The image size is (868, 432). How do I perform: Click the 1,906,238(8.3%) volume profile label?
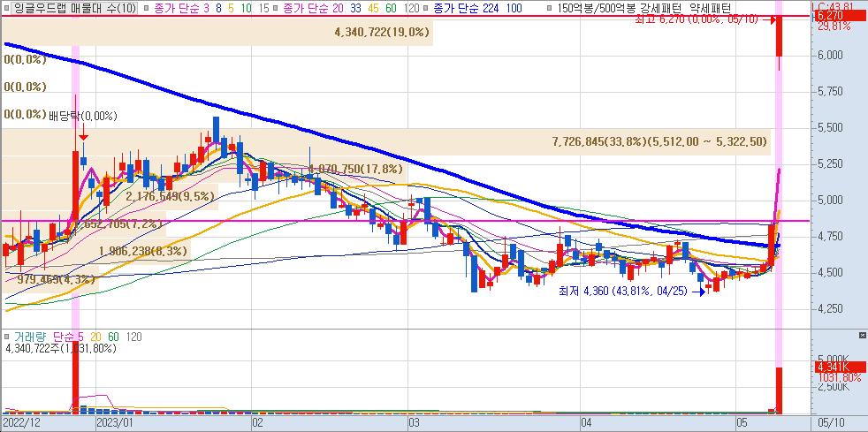pyautogui.click(x=143, y=251)
